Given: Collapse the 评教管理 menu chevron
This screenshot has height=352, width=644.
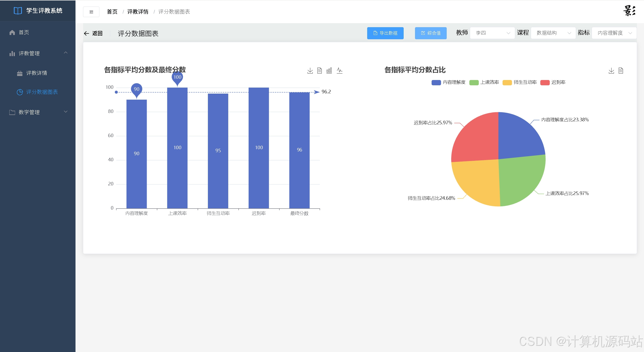Looking at the screenshot, I should [66, 53].
